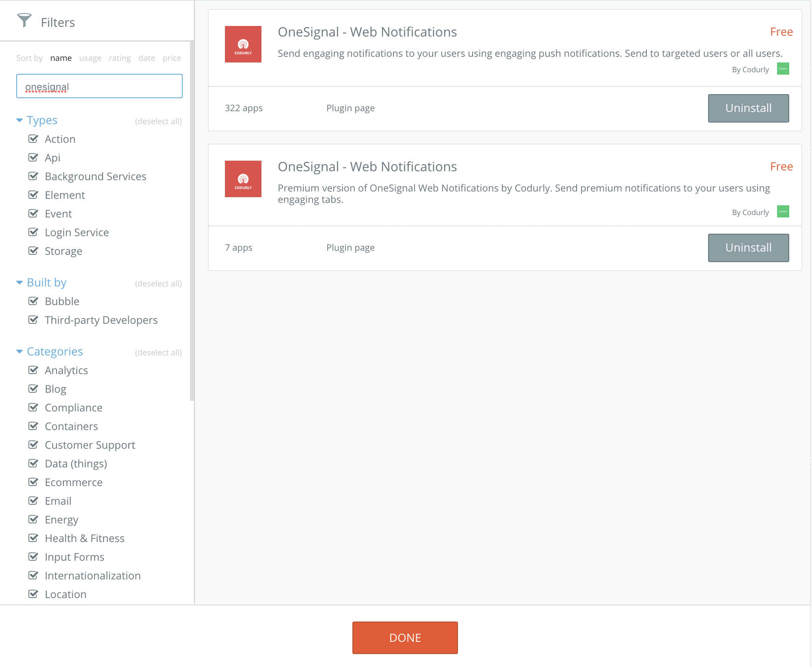
Task: Sort plugins by rating
Action: [120, 58]
